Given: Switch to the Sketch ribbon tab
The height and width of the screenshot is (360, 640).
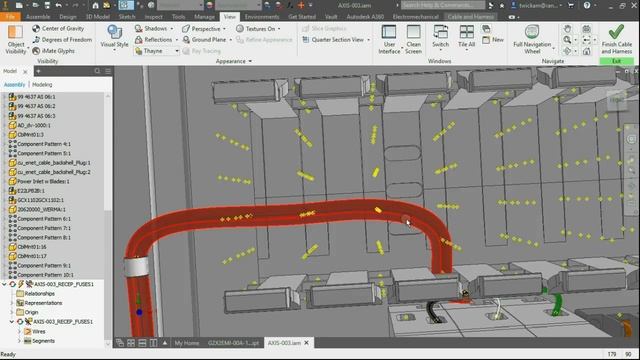Looking at the screenshot, I should pyautogui.click(x=127, y=17).
